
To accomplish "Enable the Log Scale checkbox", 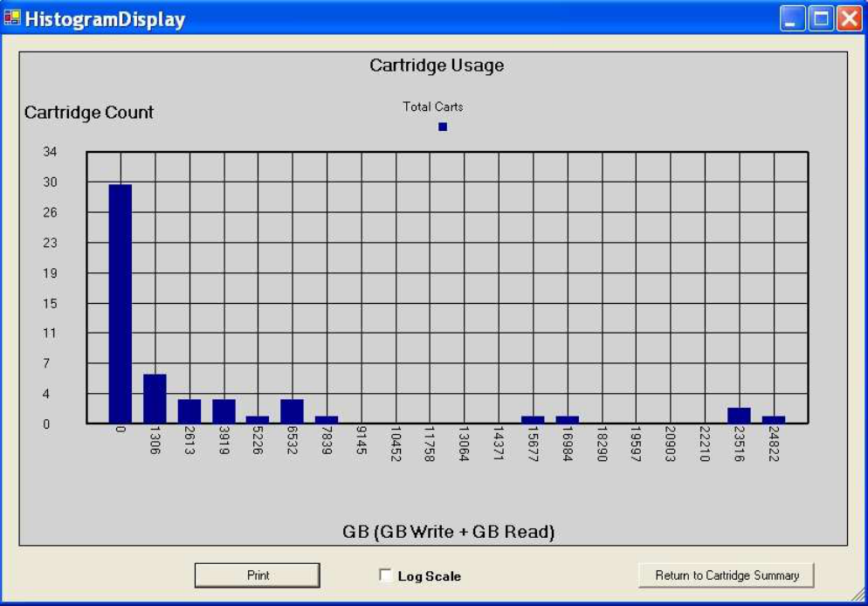I will point(385,575).
